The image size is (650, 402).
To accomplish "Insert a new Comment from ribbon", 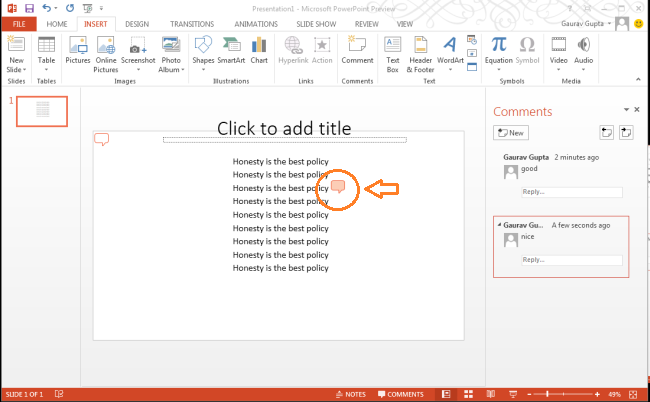I will coord(357,50).
